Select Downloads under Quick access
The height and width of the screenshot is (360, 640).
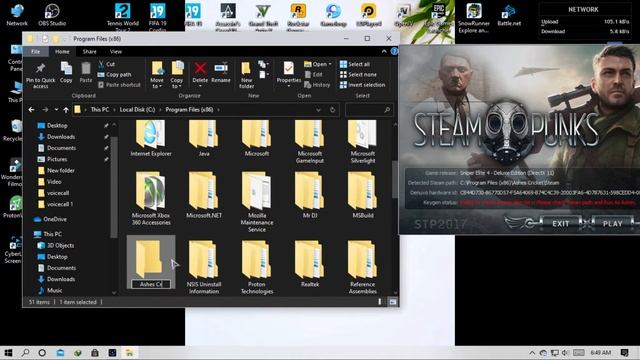pyautogui.click(x=60, y=137)
